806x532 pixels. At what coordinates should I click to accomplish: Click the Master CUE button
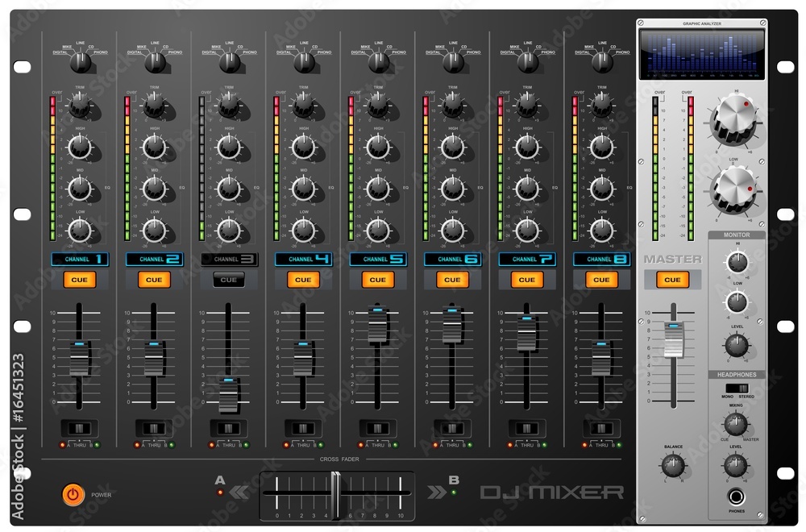[672, 280]
